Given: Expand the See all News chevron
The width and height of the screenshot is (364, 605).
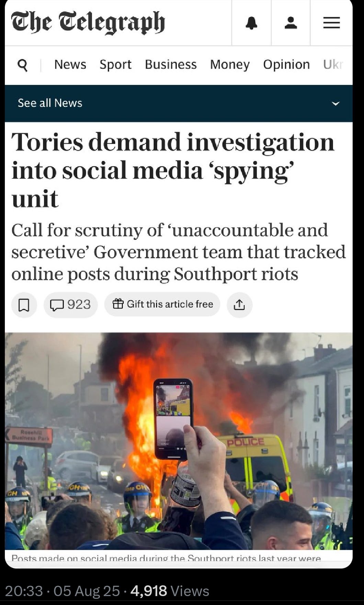Looking at the screenshot, I should pos(335,103).
